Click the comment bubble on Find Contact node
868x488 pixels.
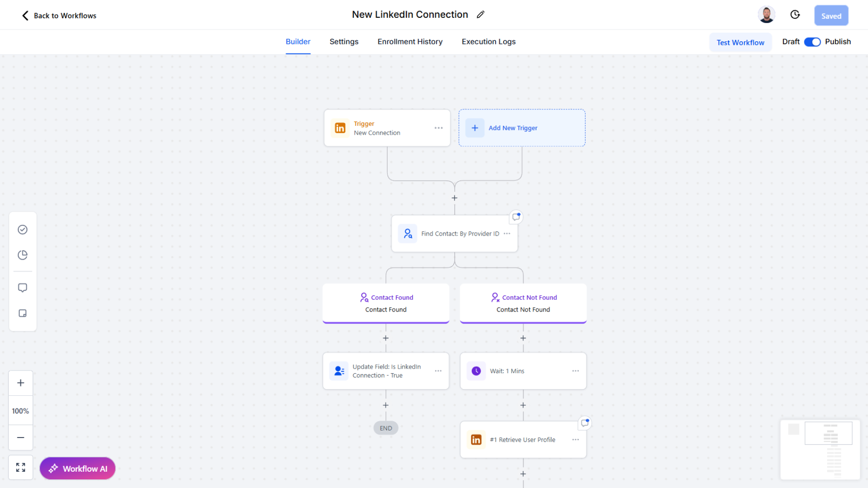[516, 217]
